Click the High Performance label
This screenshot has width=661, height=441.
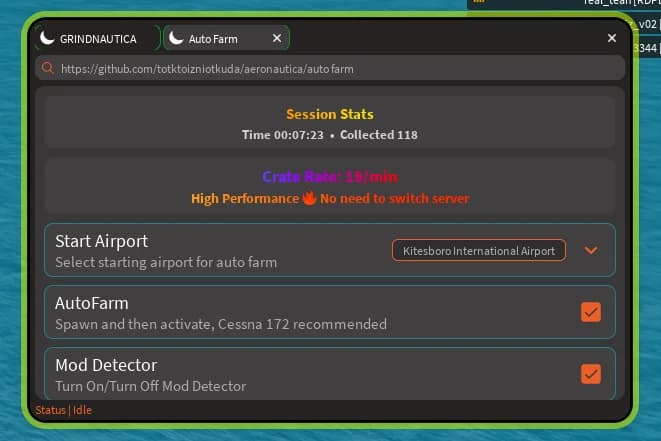[x=245, y=199]
